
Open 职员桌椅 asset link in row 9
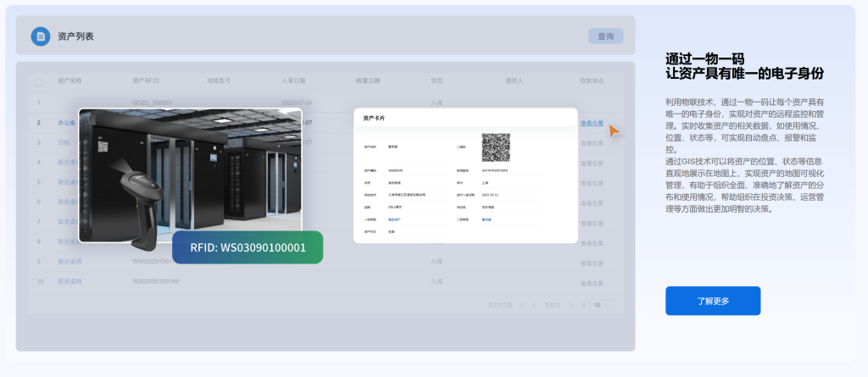[69, 262]
